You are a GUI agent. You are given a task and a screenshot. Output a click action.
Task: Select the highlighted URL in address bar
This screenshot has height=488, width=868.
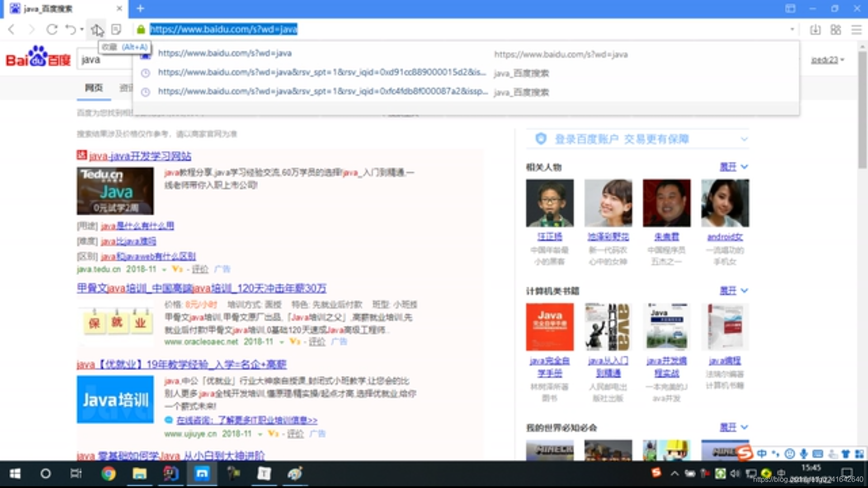tap(223, 29)
